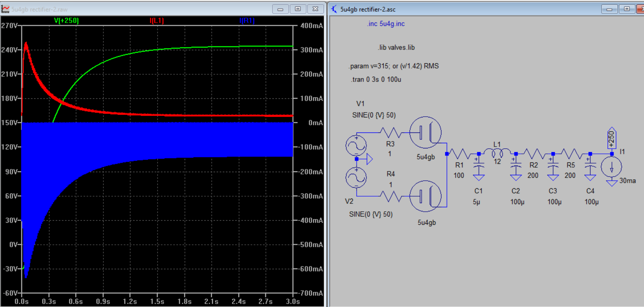This screenshot has width=644, height=307.
Task: Click the 30ma current source value
Action: tap(627, 181)
